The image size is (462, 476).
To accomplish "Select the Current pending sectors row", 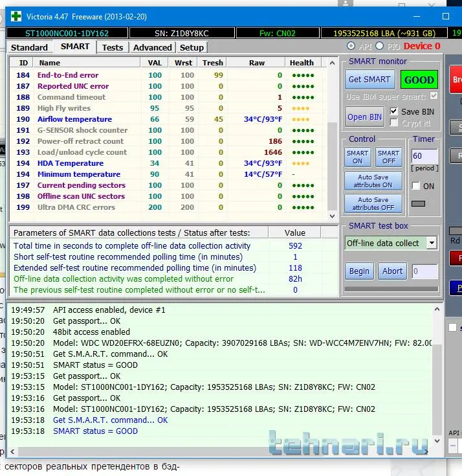I will (x=168, y=185).
